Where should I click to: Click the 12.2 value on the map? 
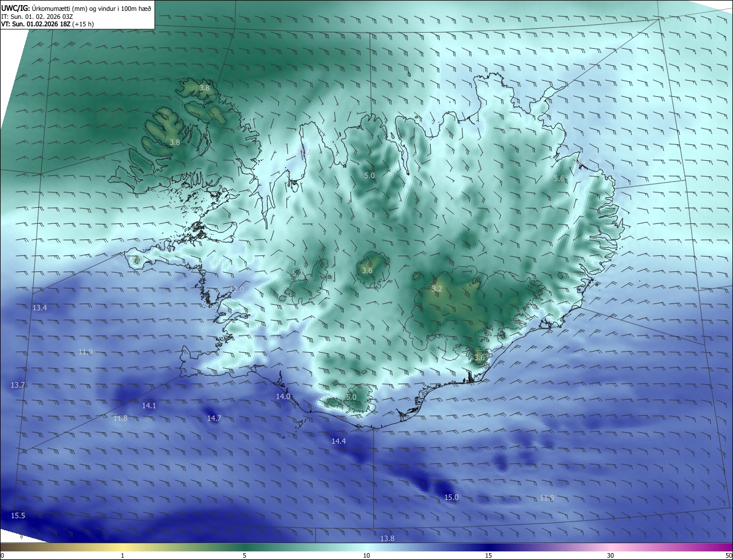tap(305, 152)
